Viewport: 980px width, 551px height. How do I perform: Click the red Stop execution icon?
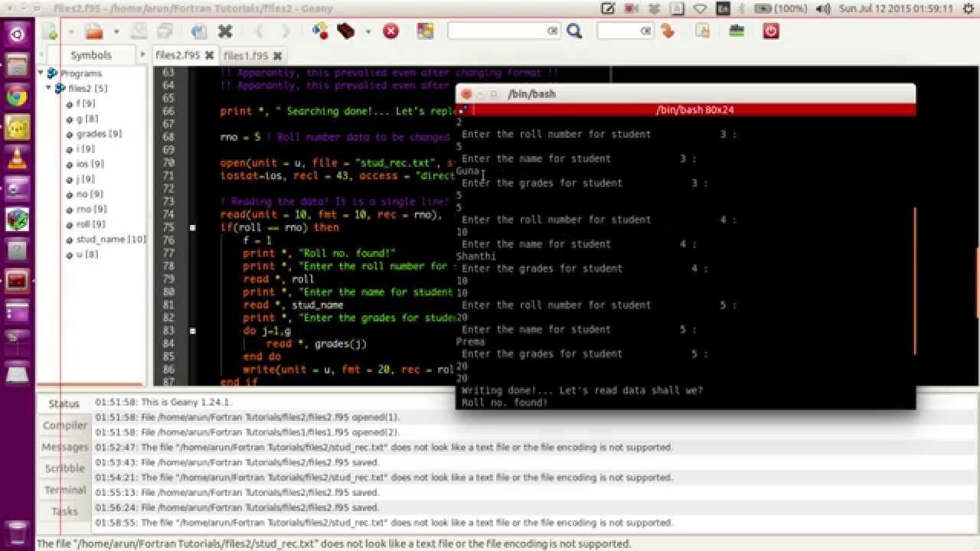click(x=390, y=31)
